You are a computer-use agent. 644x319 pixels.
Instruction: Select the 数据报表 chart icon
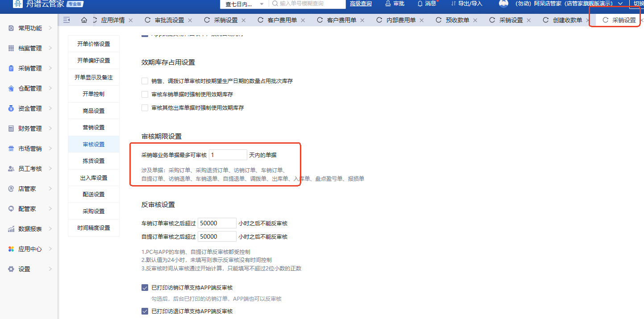(11, 229)
